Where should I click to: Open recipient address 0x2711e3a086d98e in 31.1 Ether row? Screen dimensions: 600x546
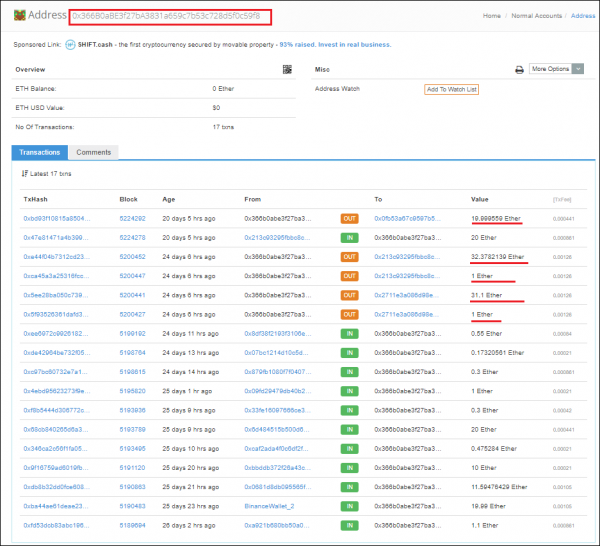(406, 295)
